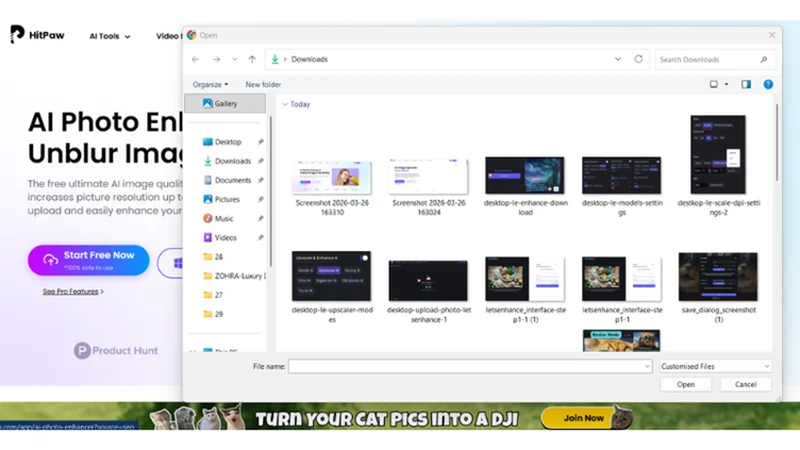Click the Downloads breadcrumb in address bar
800x450 pixels.
pos(309,60)
